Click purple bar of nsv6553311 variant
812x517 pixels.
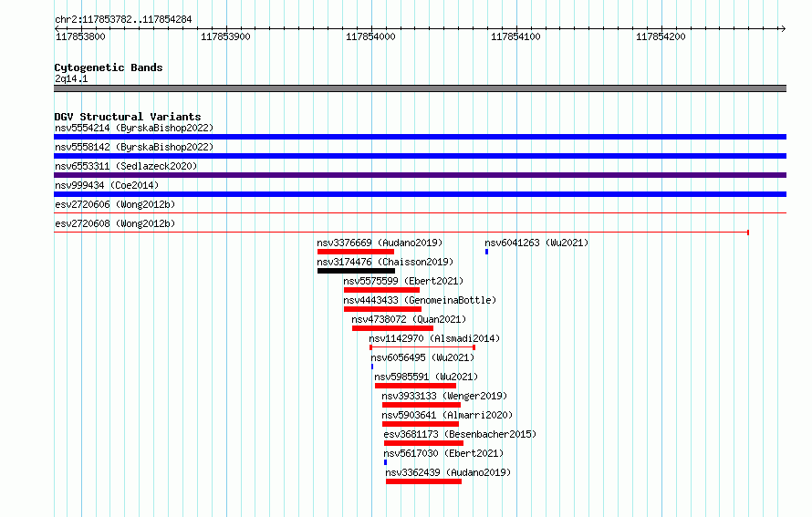tap(420, 175)
